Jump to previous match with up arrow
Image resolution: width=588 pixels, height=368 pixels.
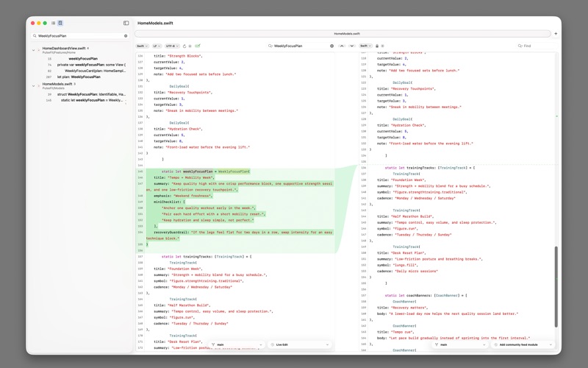tap(342, 46)
